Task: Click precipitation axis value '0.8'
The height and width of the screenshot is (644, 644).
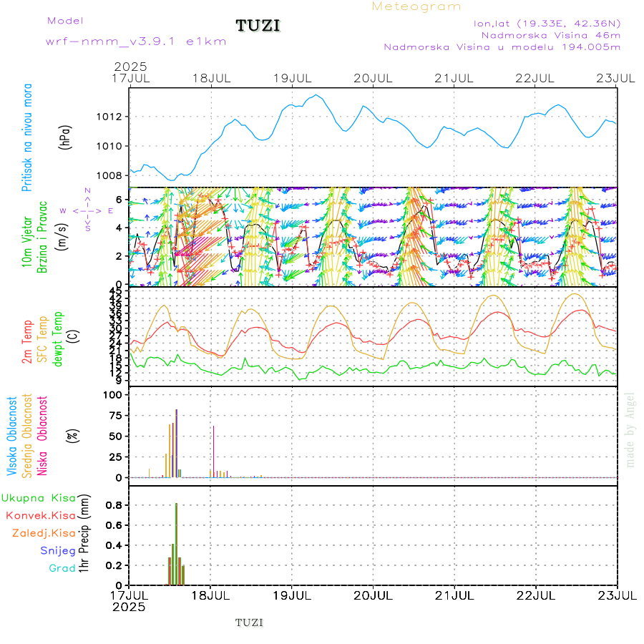Action: click(x=114, y=505)
